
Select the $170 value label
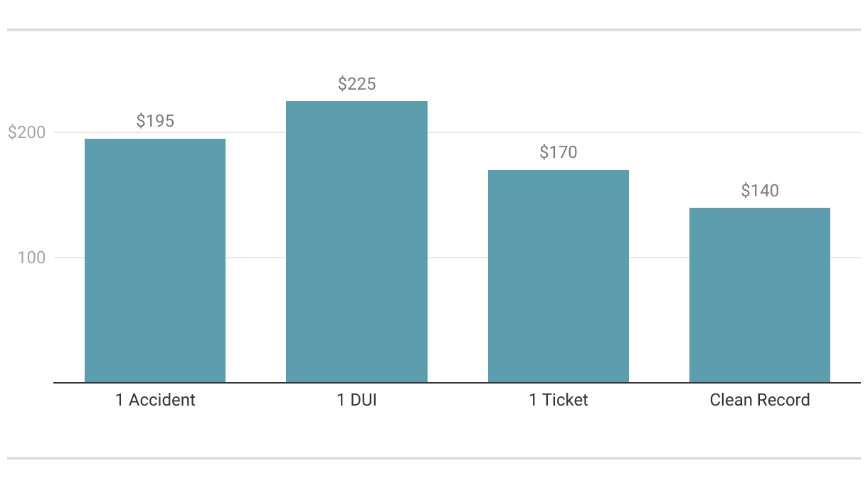coord(559,152)
